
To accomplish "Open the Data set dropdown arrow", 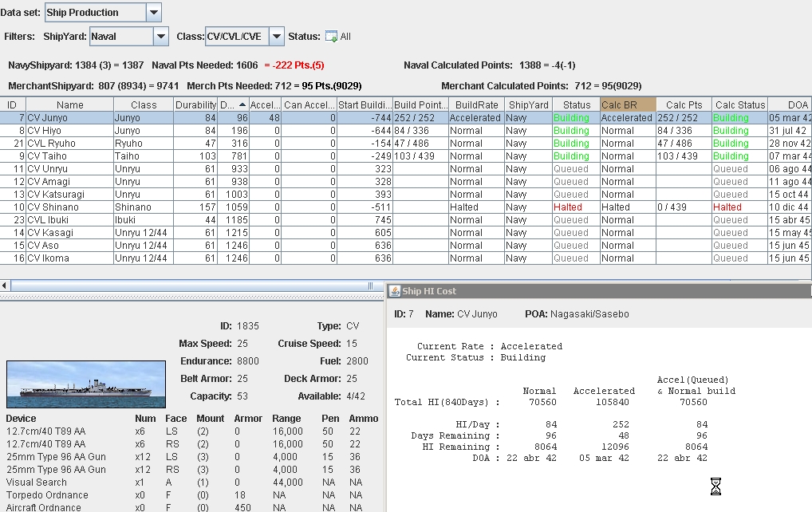I will click(154, 13).
